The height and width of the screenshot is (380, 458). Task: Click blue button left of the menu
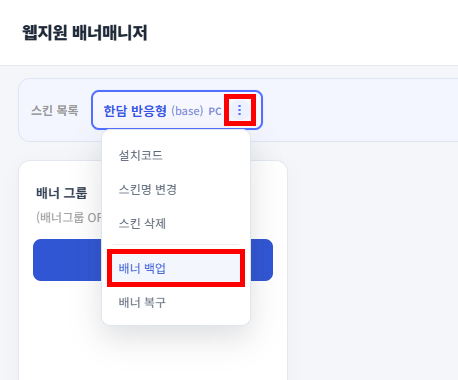67,260
